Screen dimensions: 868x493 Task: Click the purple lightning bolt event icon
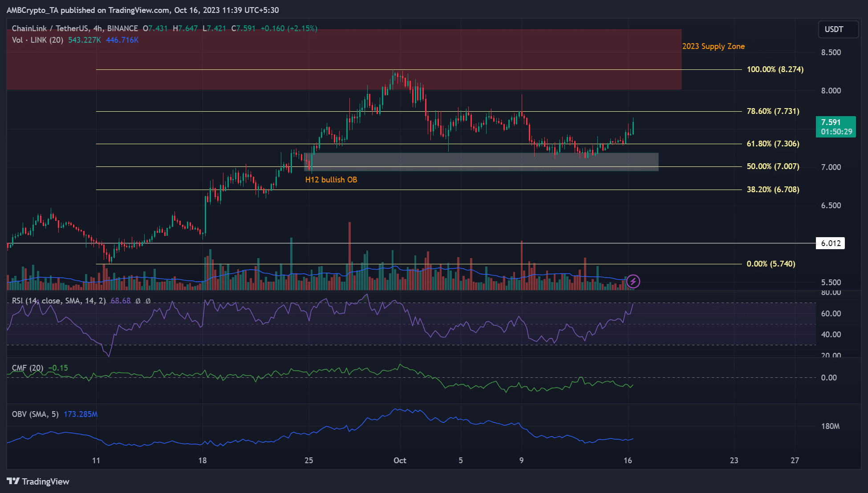point(633,281)
